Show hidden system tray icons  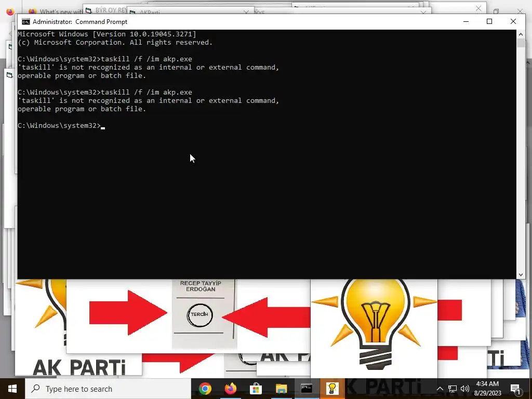(440, 389)
